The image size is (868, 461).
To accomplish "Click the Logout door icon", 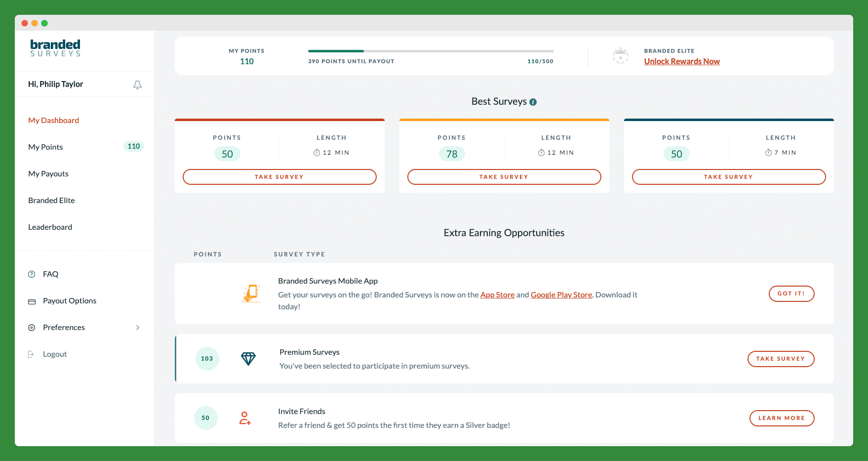I will (x=31, y=354).
